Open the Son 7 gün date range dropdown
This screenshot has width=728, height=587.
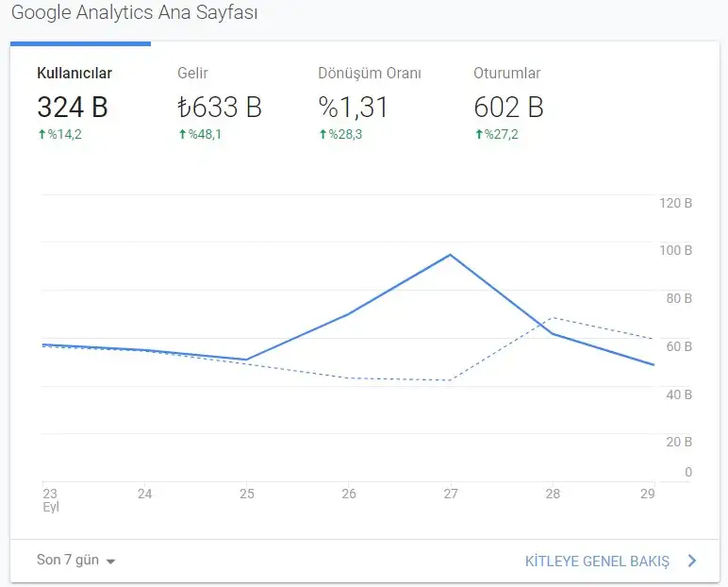click(x=75, y=560)
